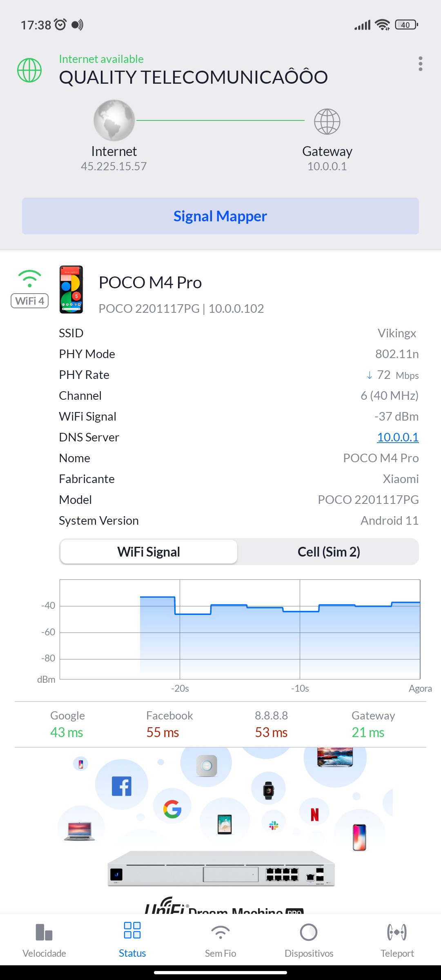Tap the Netflix N bubble icon
Screen dimensions: 441x980
(314, 815)
